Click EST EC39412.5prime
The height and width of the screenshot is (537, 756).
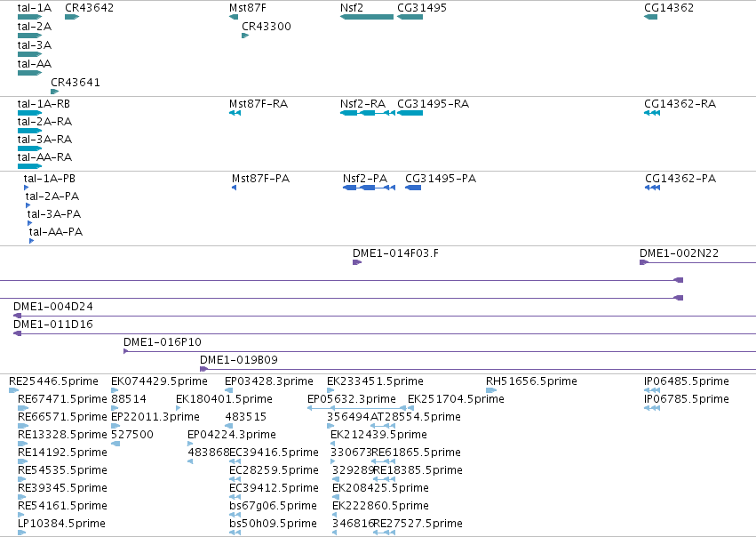coord(274,488)
